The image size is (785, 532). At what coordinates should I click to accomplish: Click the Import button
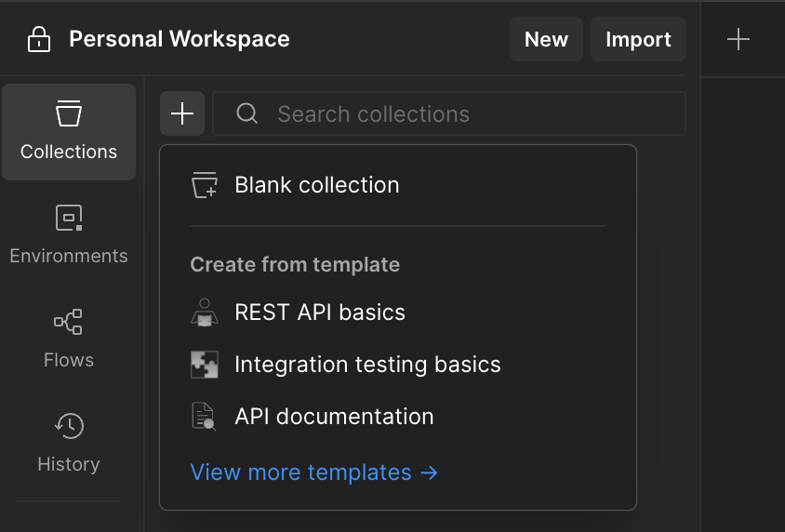638,39
